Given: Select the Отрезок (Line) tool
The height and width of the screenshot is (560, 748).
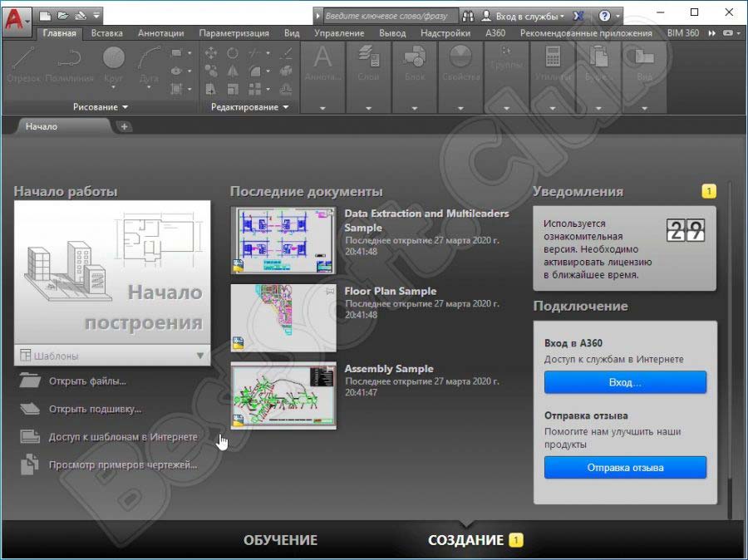Looking at the screenshot, I should pos(23,66).
